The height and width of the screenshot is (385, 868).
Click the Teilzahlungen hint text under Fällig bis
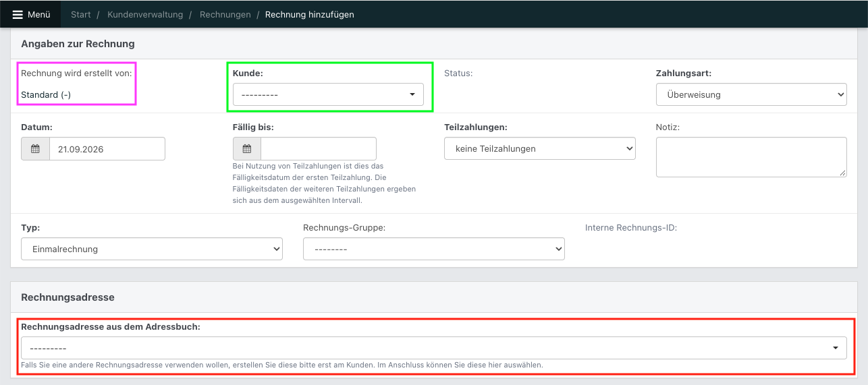(x=324, y=183)
